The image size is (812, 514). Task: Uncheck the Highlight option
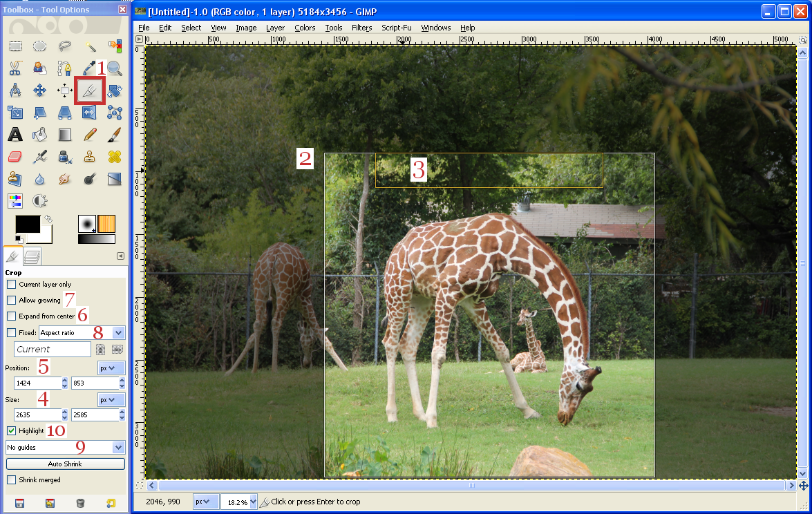point(12,430)
